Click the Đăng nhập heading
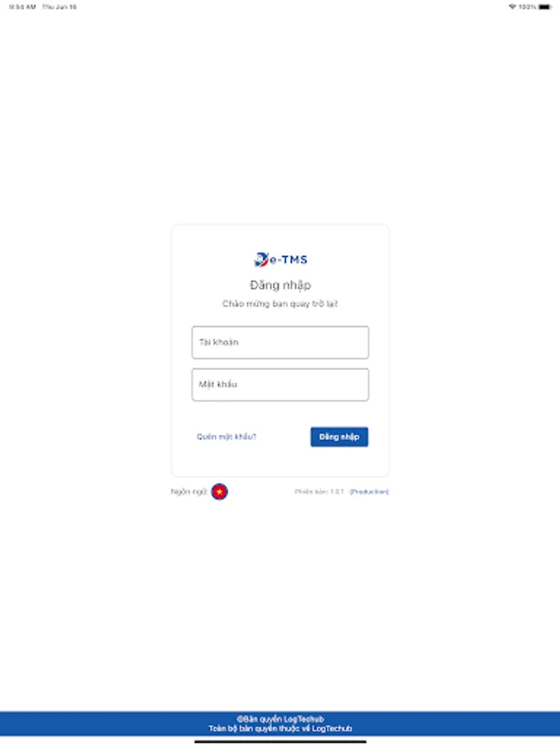This screenshot has width=560, height=747. coord(280,285)
